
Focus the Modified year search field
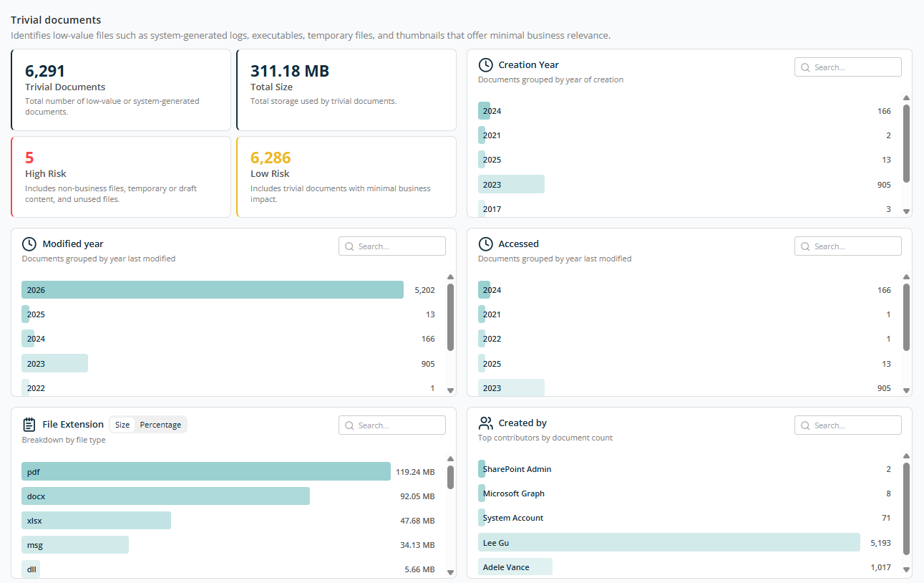392,246
